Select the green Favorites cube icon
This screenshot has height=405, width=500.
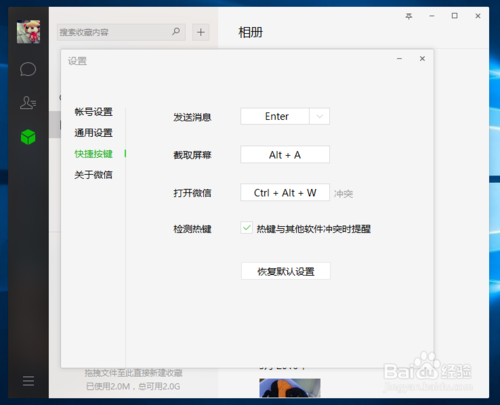pos(28,137)
